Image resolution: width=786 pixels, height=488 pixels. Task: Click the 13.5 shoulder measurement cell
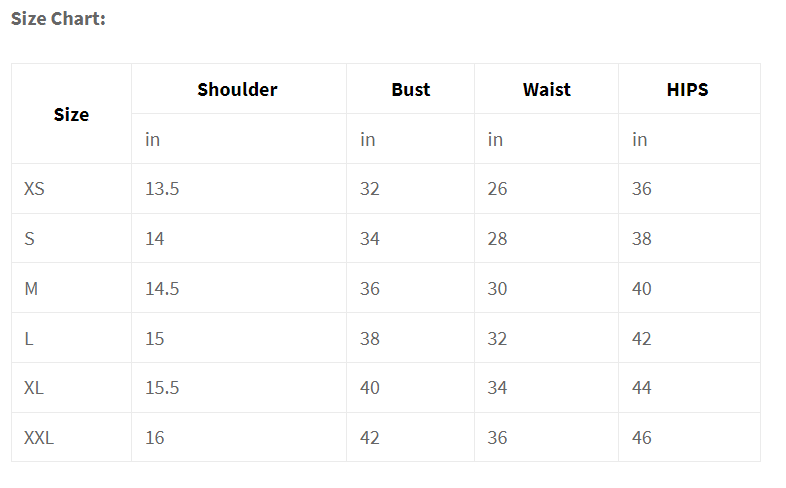pos(162,188)
